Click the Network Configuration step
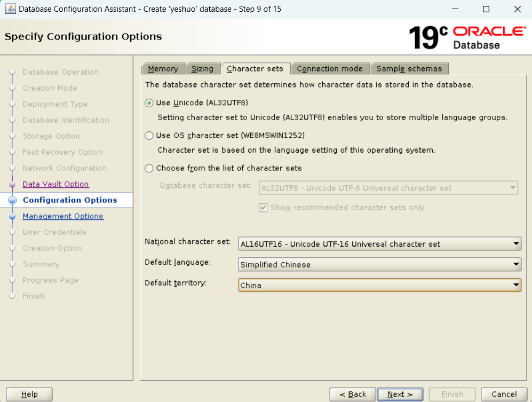 [x=65, y=168]
